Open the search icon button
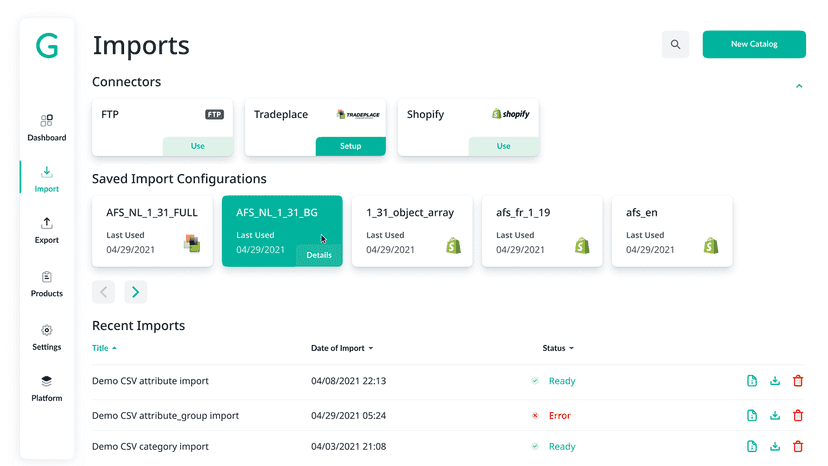The image size is (828, 466). (675, 44)
